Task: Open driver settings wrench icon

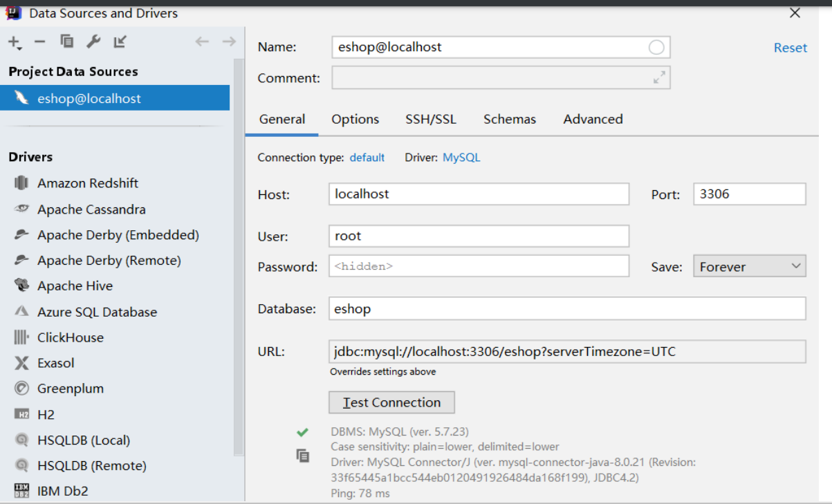Action: coord(93,41)
